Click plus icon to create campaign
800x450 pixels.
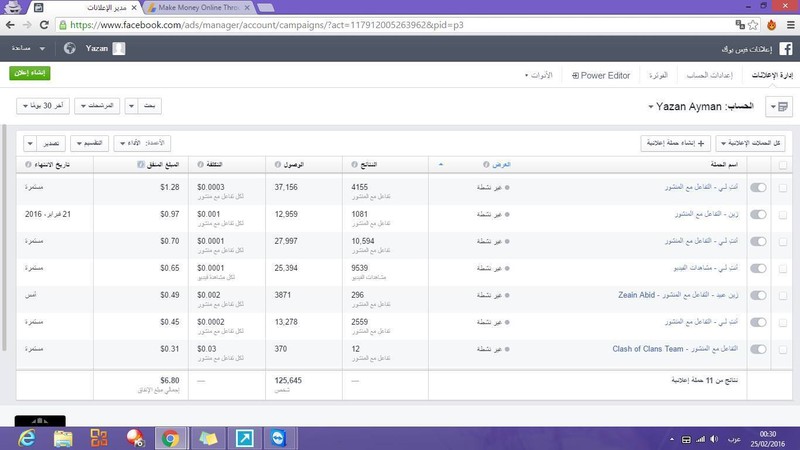coord(701,143)
